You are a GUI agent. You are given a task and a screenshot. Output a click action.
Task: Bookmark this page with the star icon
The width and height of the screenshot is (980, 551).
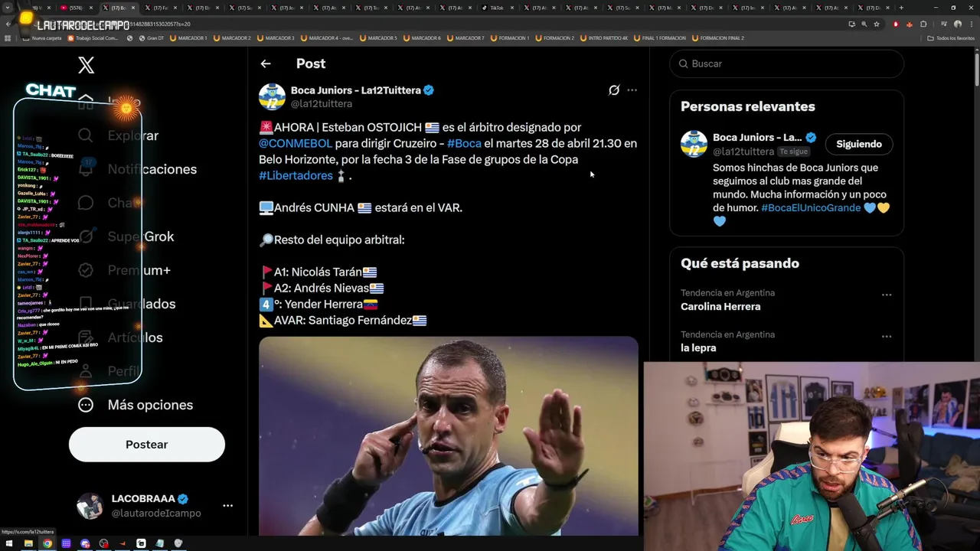(877, 24)
